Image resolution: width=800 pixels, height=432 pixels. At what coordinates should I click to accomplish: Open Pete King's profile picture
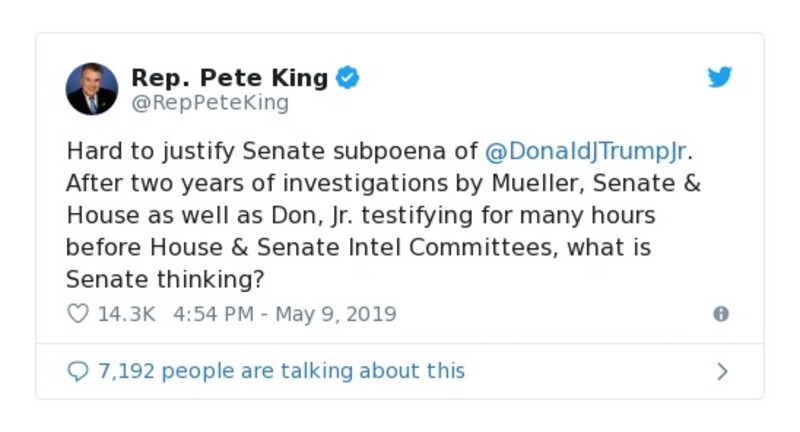pyautogui.click(x=92, y=88)
